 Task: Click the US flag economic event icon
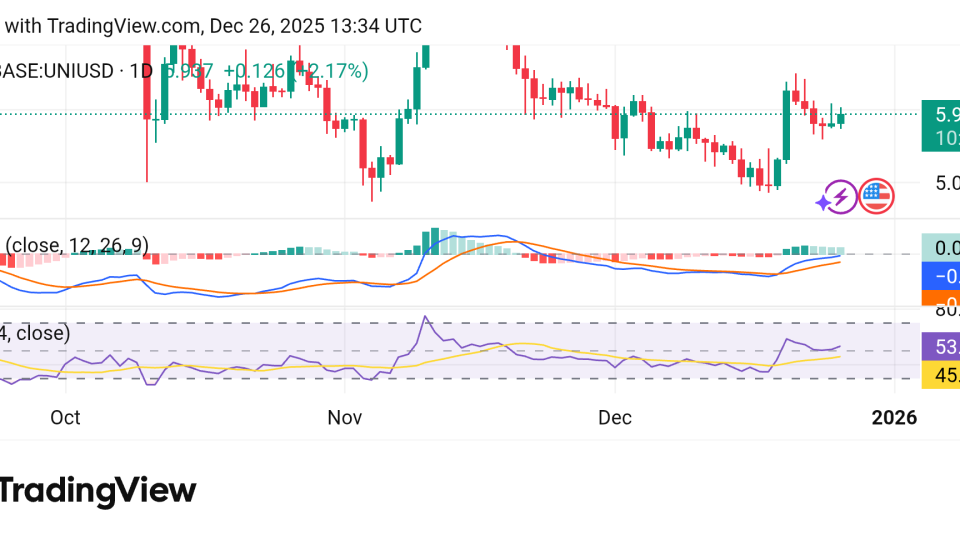pyautogui.click(x=876, y=196)
